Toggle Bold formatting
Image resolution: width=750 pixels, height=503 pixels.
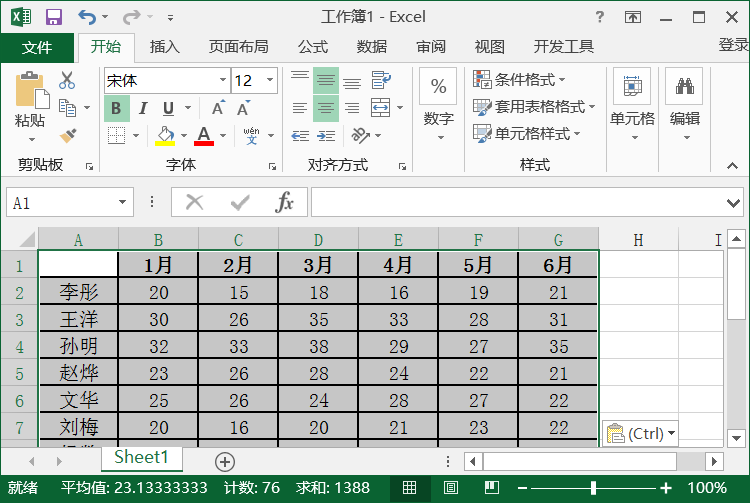tap(117, 108)
